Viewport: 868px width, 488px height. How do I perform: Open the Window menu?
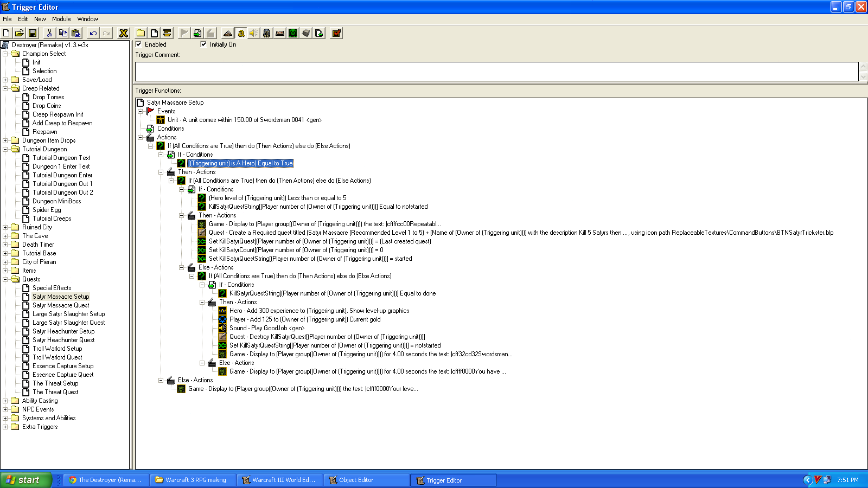pos(87,19)
